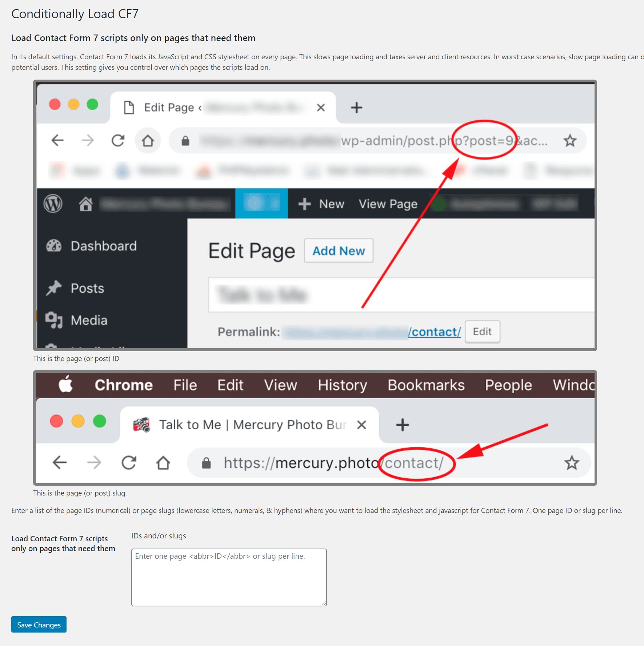The width and height of the screenshot is (644, 646).
Task: Click the Apple logo in the menu bar
Action: pyautogui.click(x=66, y=384)
